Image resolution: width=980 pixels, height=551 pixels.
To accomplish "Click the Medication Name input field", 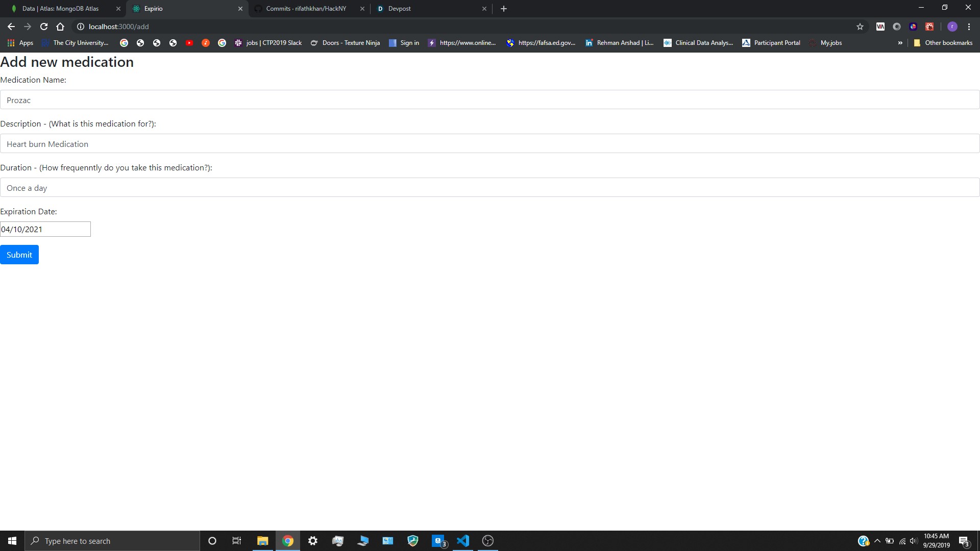I will [490, 100].
